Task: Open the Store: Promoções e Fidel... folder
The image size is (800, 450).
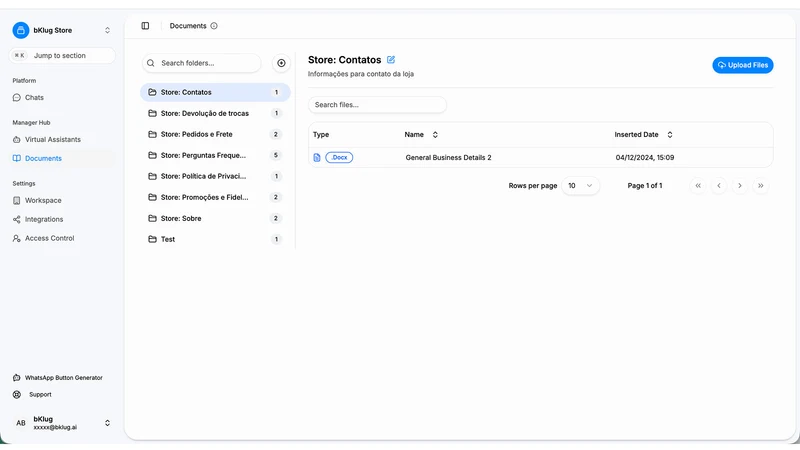Action: 215,197
